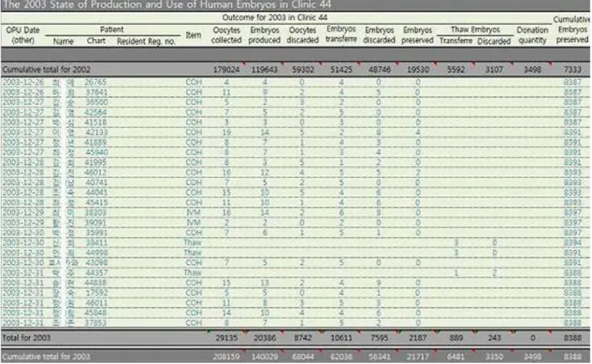Click the 'Resident Reg. no.' header
Viewport: 592px width, 364px height.
146,41
